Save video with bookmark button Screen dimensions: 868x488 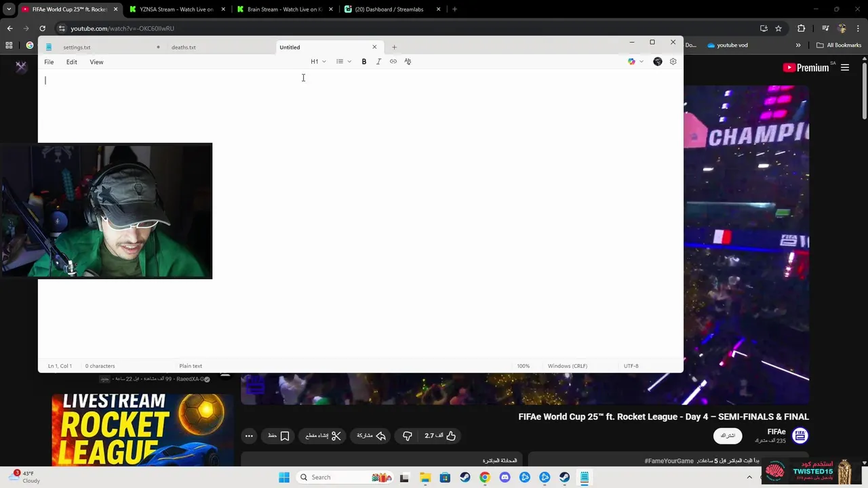(279, 436)
